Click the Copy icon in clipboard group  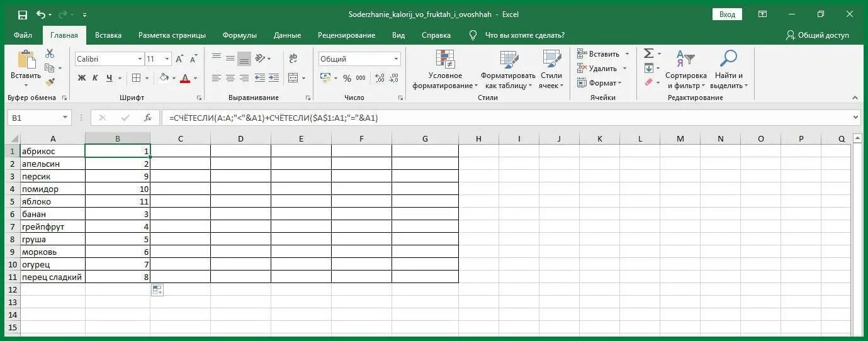pos(50,68)
